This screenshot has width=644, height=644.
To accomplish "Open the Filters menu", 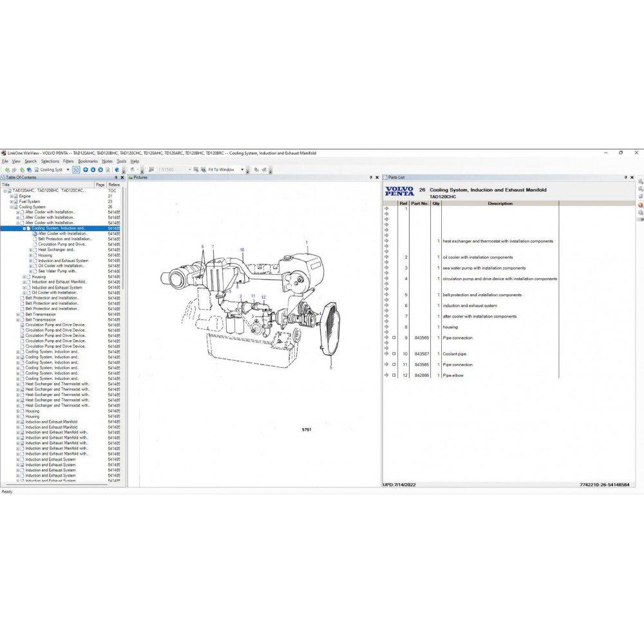I will (x=68, y=161).
